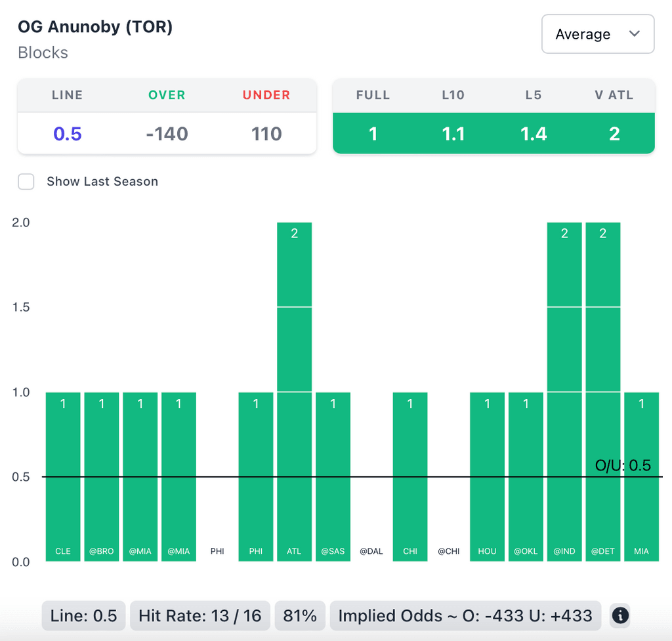Click the HOU game bar
Screen dimensions: 672x641
coord(488,476)
